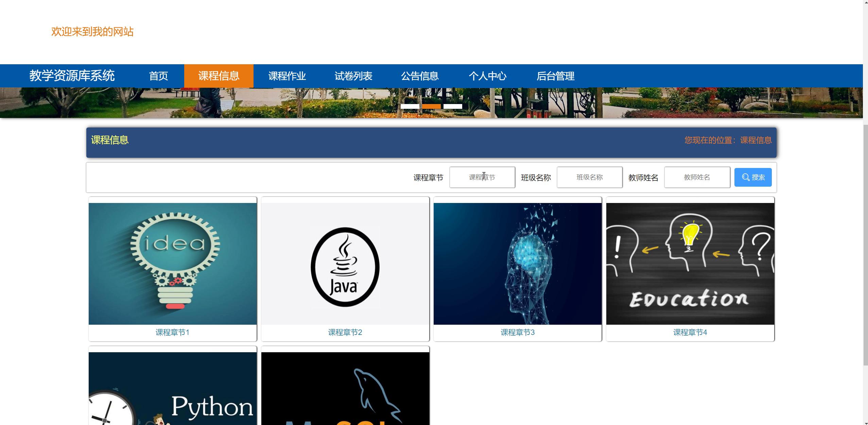Open 公告信息 from the navigation bar
The height and width of the screenshot is (425, 868).
(x=419, y=76)
